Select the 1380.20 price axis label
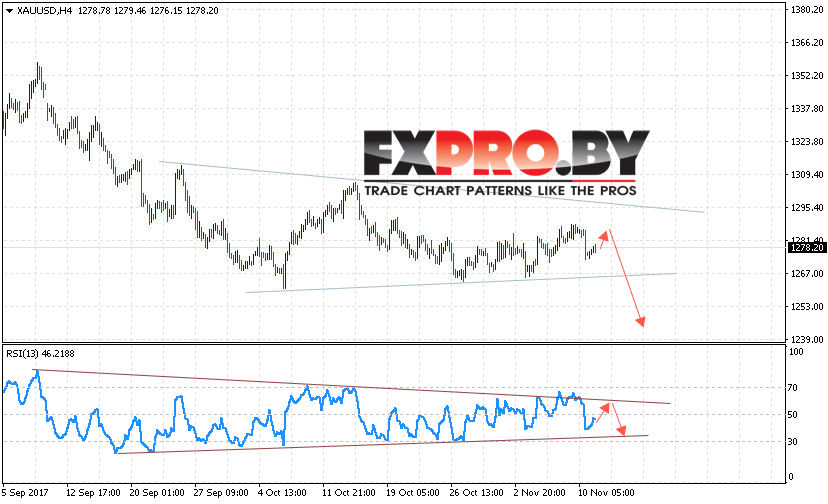 (807, 10)
